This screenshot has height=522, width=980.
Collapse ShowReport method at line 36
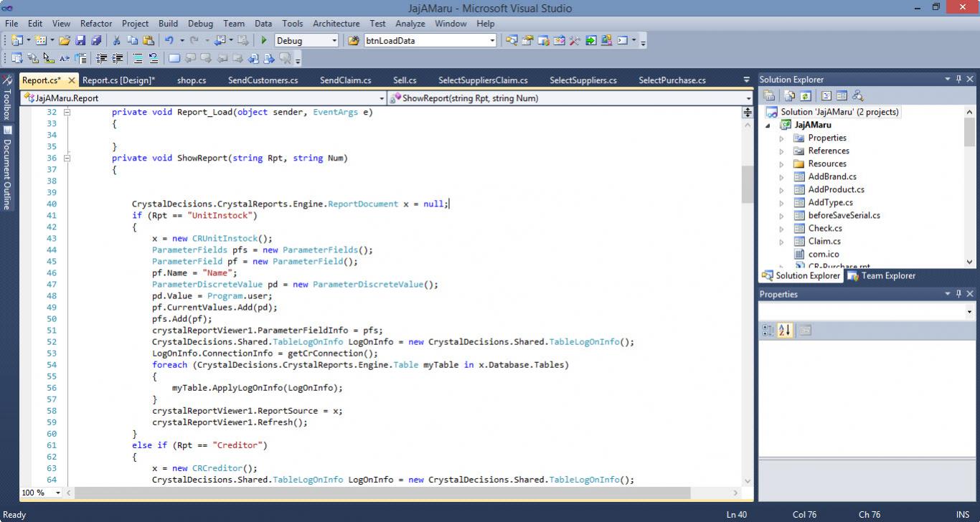click(67, 158)
